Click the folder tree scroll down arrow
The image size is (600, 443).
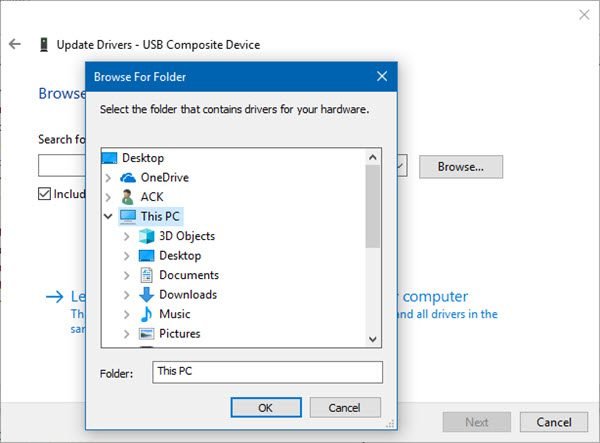coord(373,339)
